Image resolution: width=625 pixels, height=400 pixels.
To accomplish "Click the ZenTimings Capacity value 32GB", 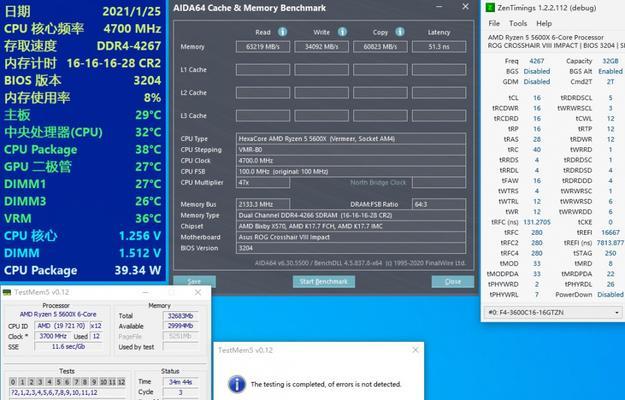I will [x=610, y=61].
